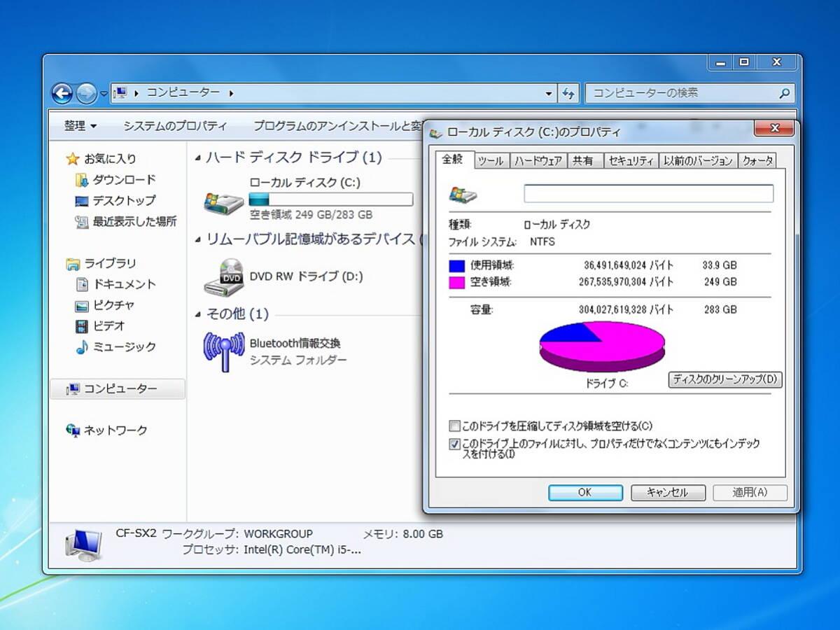Click NTFS file system value
This screenshot has width=840, height=630.
542,242
